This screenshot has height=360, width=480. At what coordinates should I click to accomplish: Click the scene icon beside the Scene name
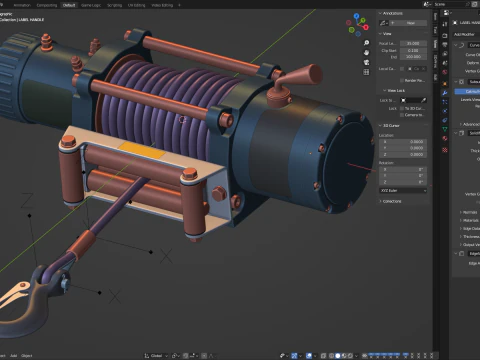428,4
